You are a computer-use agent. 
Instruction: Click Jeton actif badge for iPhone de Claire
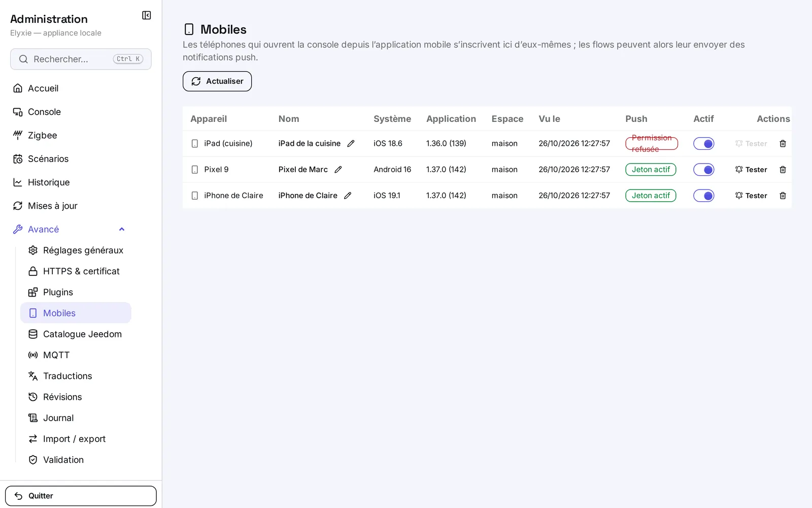651,196
